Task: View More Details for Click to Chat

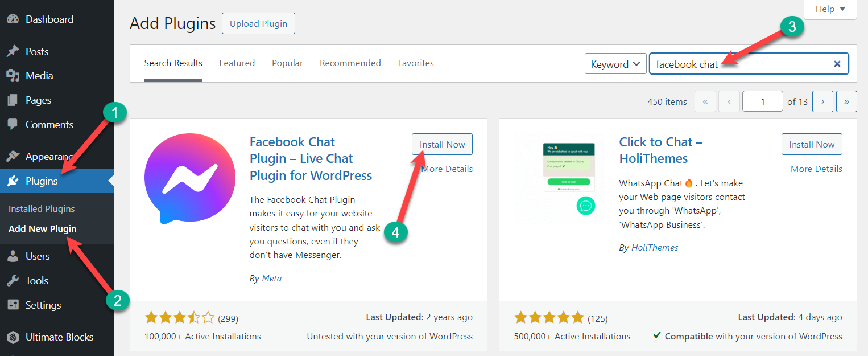Action: point(816,169)
